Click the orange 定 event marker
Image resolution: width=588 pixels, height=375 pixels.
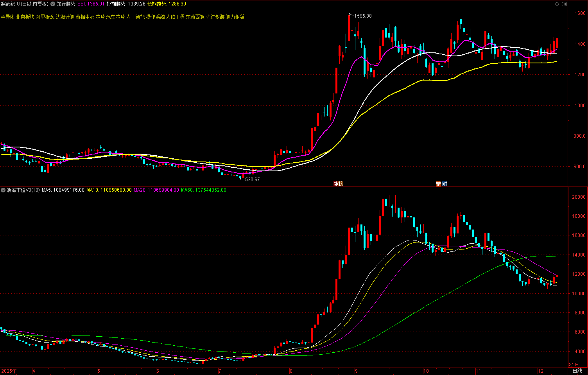pos(438,183)
